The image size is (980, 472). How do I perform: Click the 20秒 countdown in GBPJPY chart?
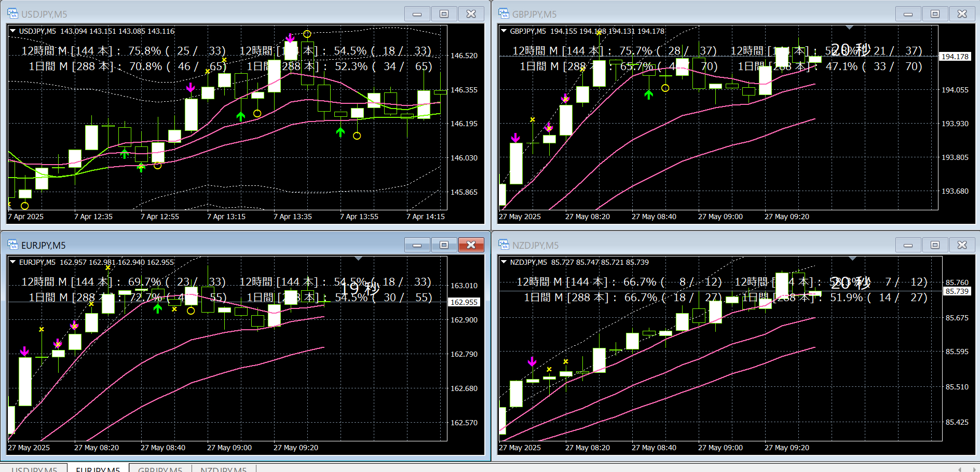(x=850, y=50)
